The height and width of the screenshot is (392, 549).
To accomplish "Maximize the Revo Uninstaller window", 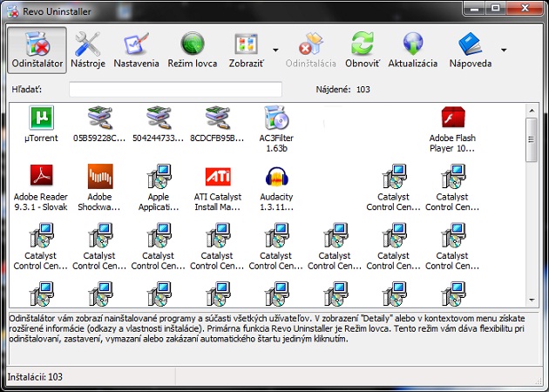I will [496, 9].
